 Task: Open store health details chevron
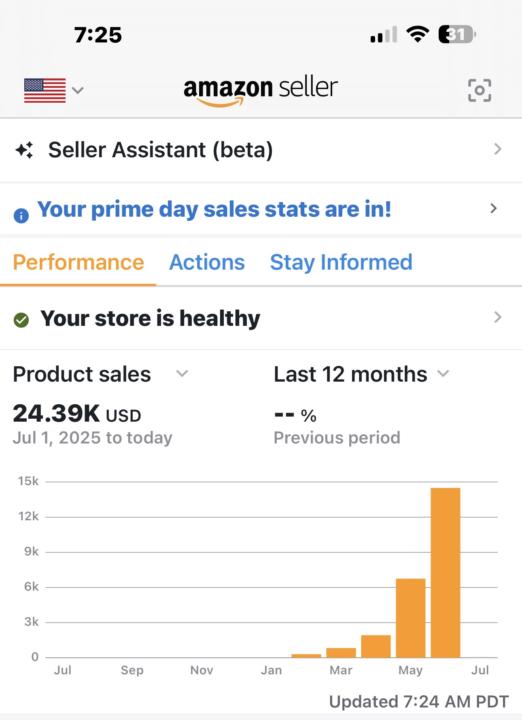click(x=498, y=317)
